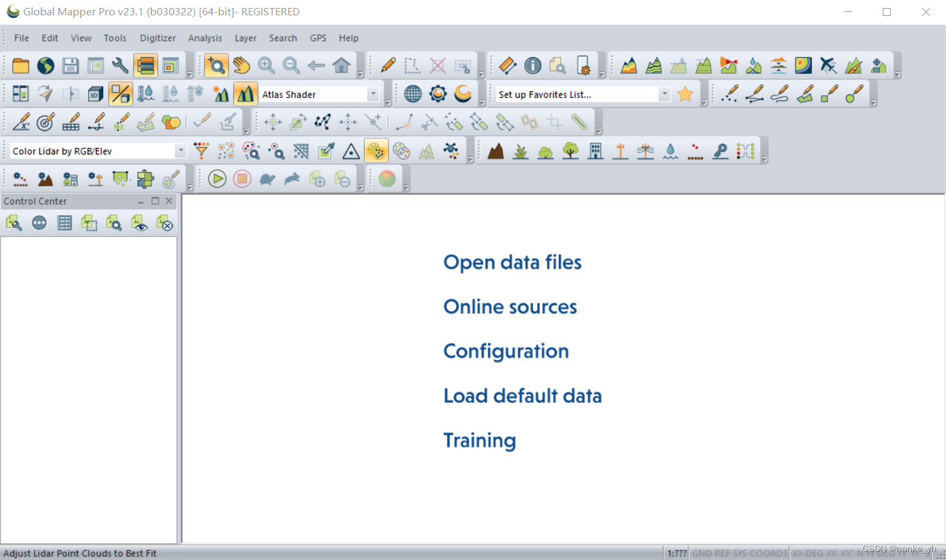This screenshot has width=946, height=560.
Task: Select the Zoom tool with plus magnifier
Action: [x=217, y=65]
